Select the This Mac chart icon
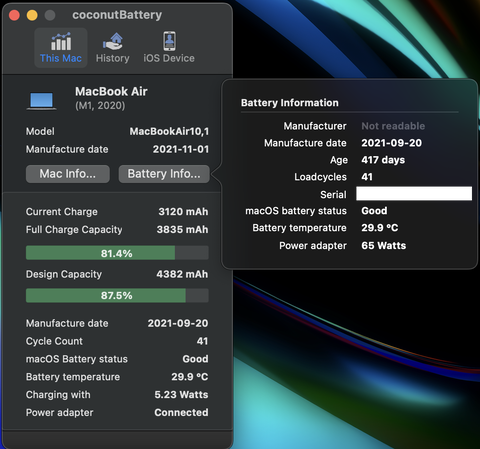 [x=61, y=41]
